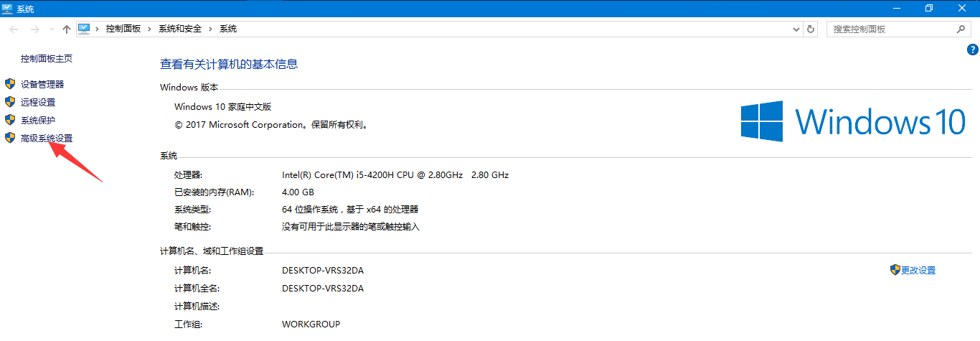Open address bar history dropdown
This screenshot has height=341, width=980.
(796, 29)
